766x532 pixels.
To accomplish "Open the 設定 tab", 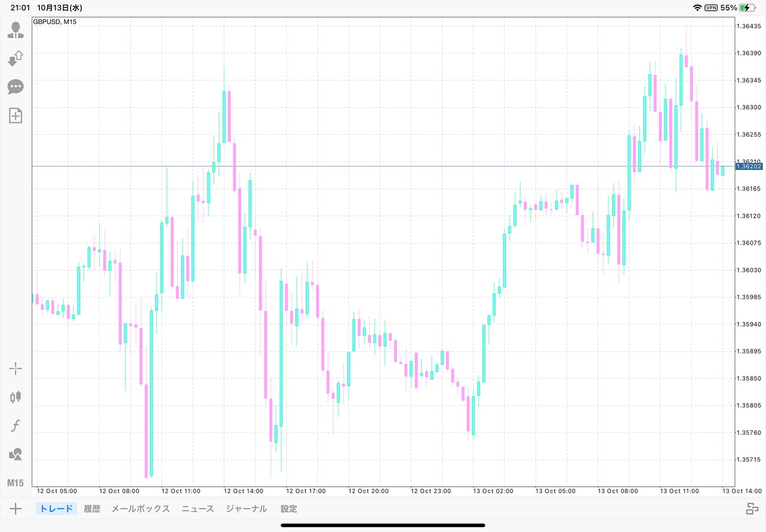I will tap(289, 509).
